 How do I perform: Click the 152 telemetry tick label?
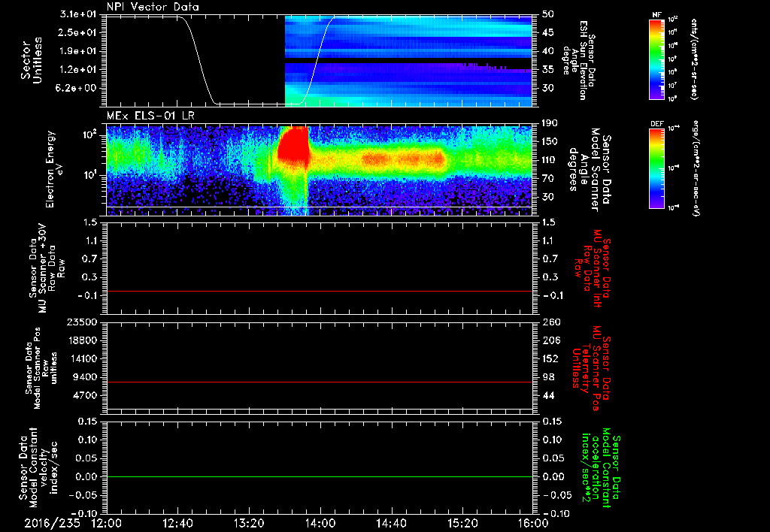550,358
